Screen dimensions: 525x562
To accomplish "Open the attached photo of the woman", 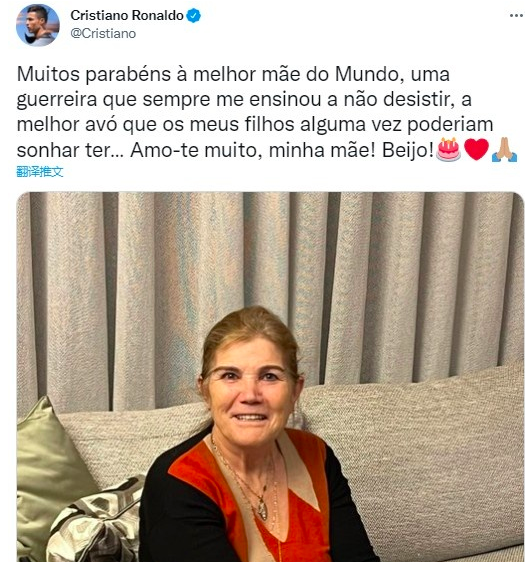I will pos(270,377).
